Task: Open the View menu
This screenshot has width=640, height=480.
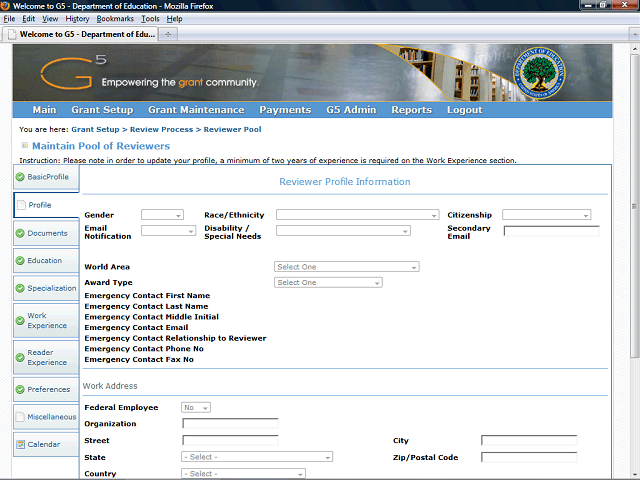Action: coord(50,19)
